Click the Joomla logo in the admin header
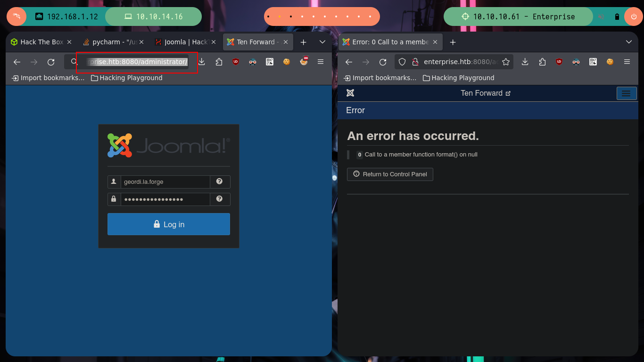644x362 pixels. (350, 93)
